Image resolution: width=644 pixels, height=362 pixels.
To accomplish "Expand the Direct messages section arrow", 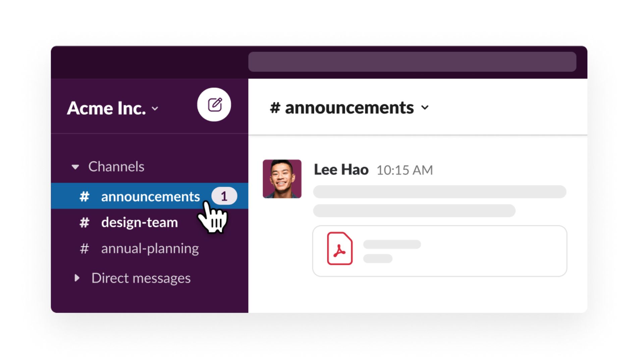I will [x=77, y=278].
